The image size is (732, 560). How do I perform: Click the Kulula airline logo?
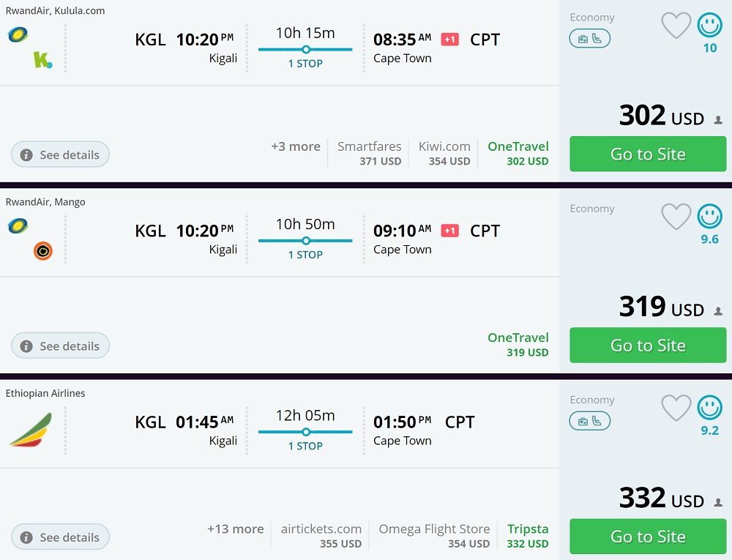(x=42, y=60)
